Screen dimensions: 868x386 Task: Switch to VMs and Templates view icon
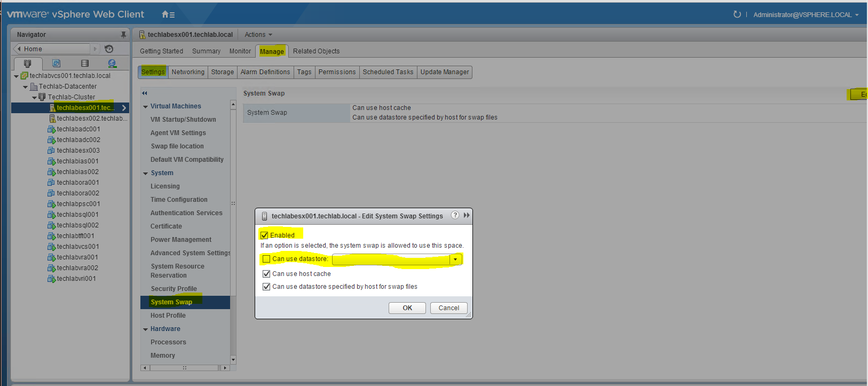pos(56,64)
